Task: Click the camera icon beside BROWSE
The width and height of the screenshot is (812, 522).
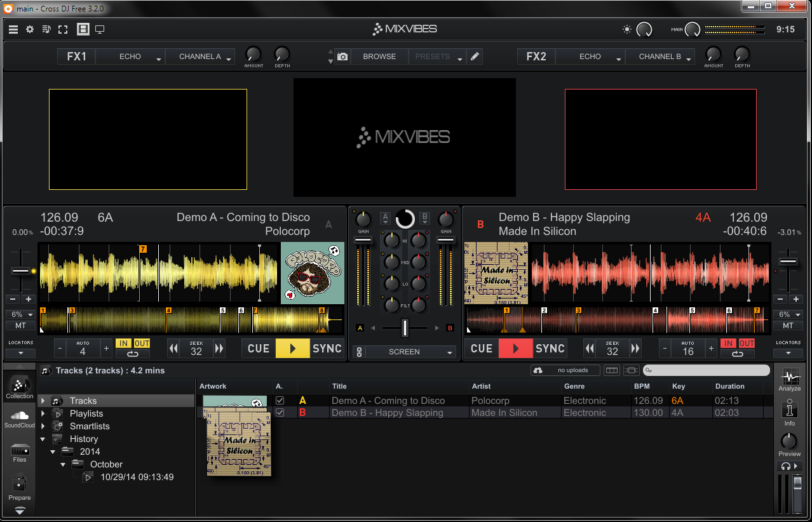Action: pyautogui.click(x=342, y=57)
